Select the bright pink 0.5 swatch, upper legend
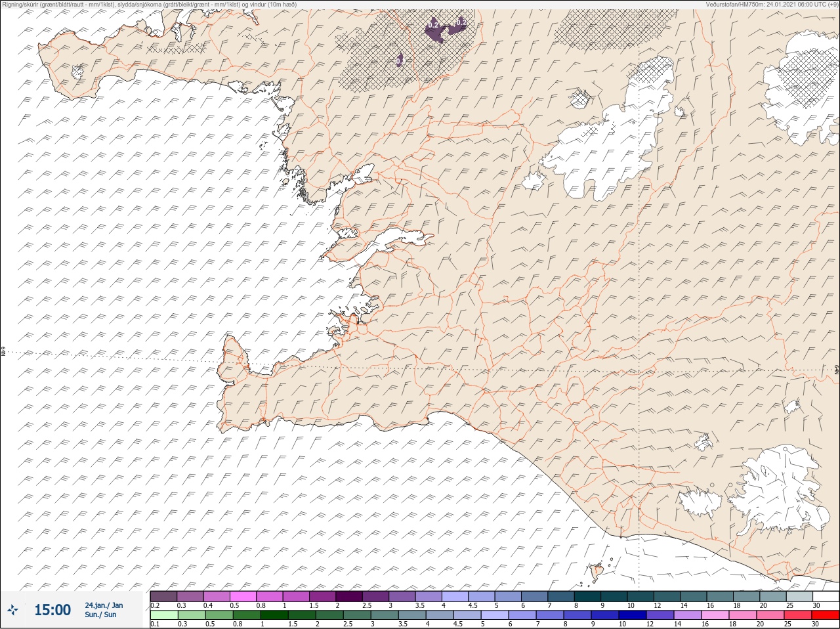Image resolution: width=840 pixels, height=629 pixels. coord(243,597)
